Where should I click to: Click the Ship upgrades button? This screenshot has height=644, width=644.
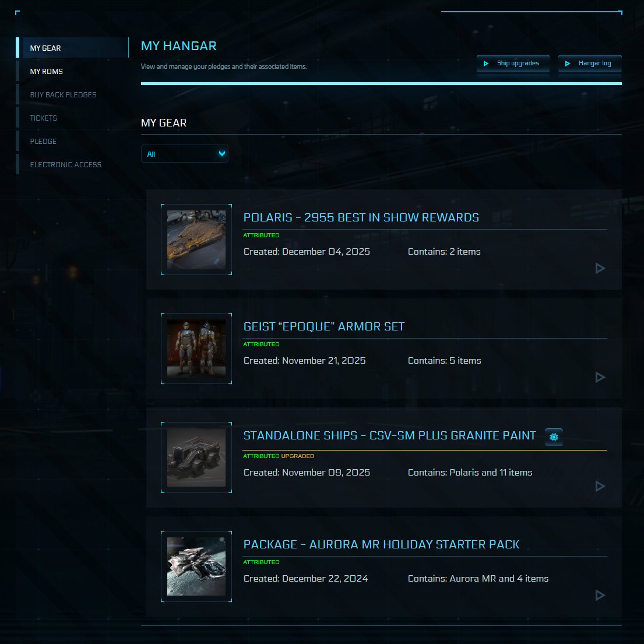click(513, 64)
